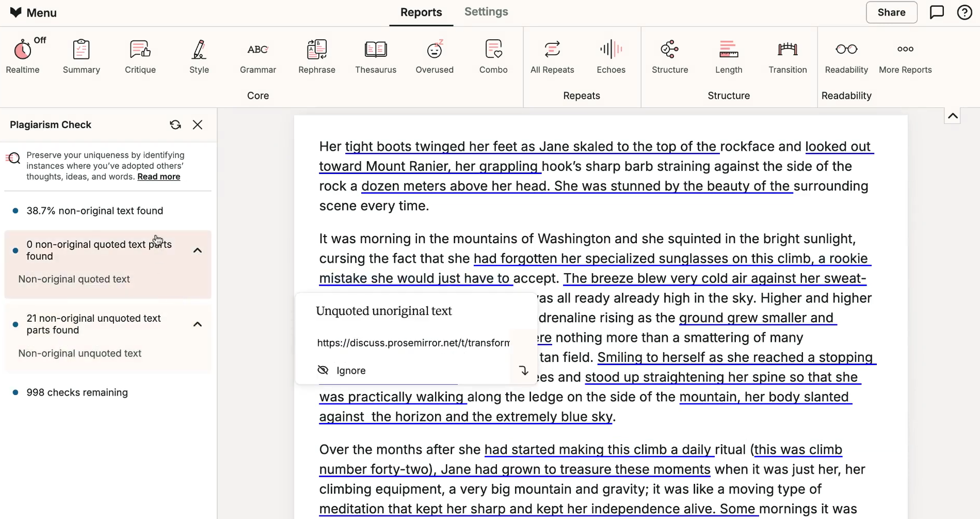Collapse the reports ribbon with chevron
The image size is (980, 519).
[x=953, y=116]
